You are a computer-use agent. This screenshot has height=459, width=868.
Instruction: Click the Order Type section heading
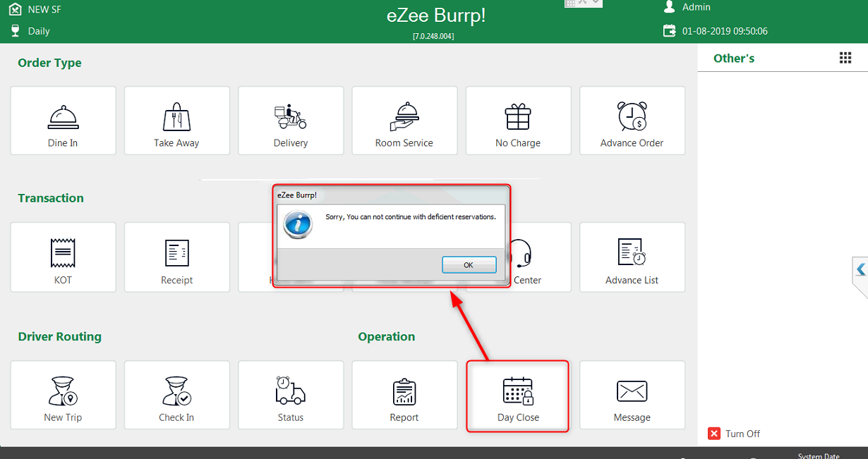point(49,63)
